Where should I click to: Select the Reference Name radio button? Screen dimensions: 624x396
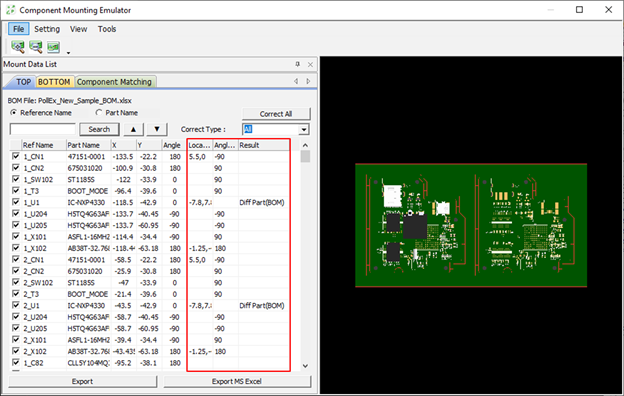tap(14, 113)
